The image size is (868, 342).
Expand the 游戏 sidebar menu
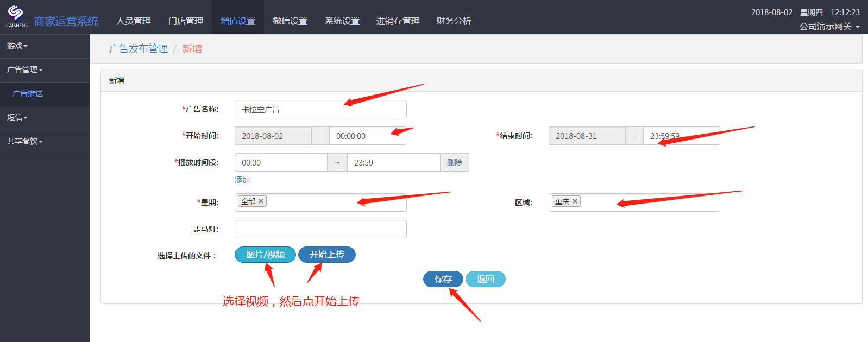tap(45, 46)
